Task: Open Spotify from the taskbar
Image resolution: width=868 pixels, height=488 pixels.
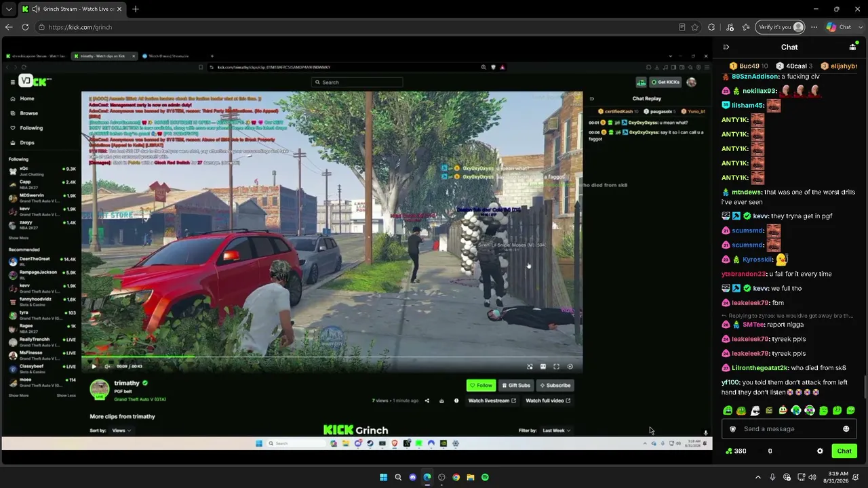Action: coord(485,477)
